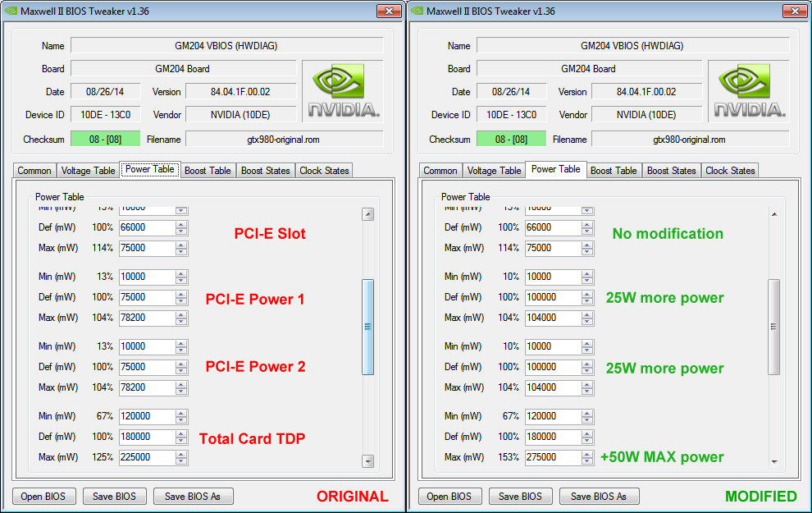Click Date 08/26/14 field in left window
812x513 pixels.
tap(105, 92)
